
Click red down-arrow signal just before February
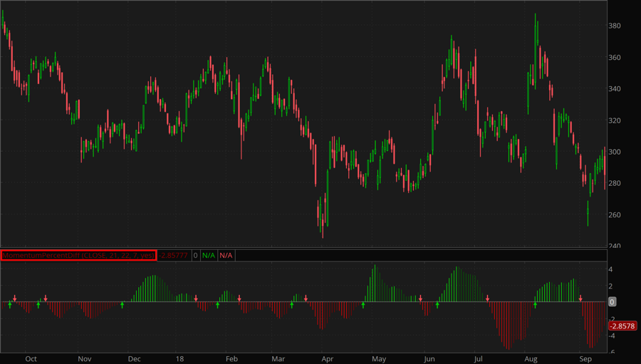pyautogui.click(x=239, y=298)
